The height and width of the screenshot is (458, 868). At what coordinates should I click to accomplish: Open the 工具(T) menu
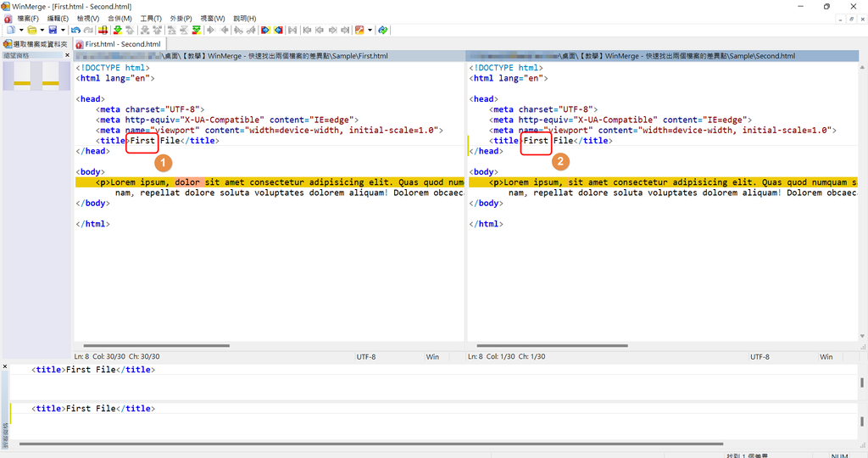pyautogui.click(x=151, y=18)
